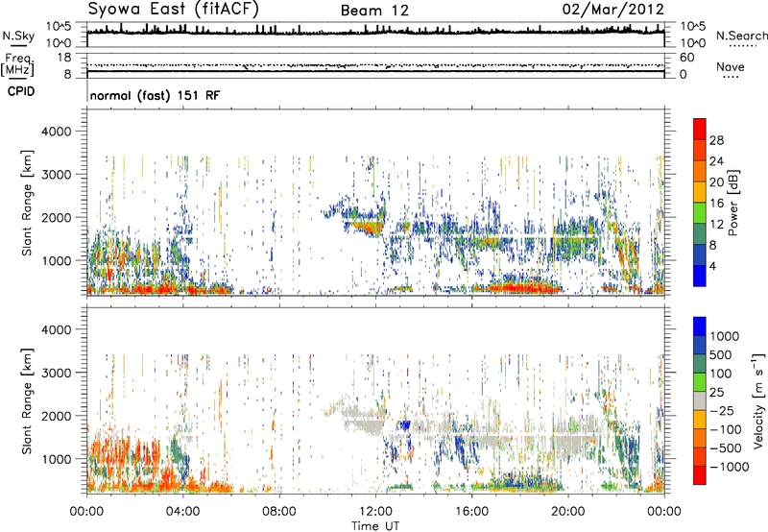
Task: Click the 'Freq. [MHz]' label
Action: tap(17, 64)
